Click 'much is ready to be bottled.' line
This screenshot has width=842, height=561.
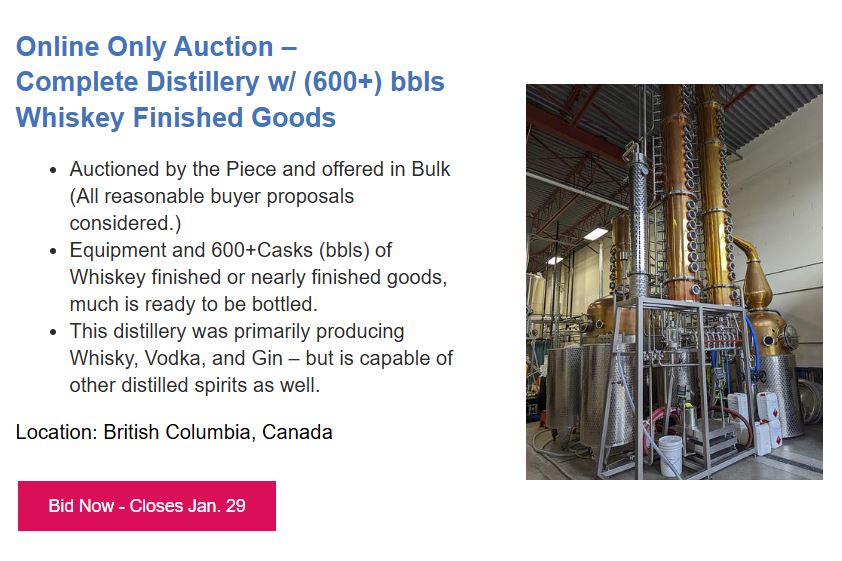tap(193, 304)
